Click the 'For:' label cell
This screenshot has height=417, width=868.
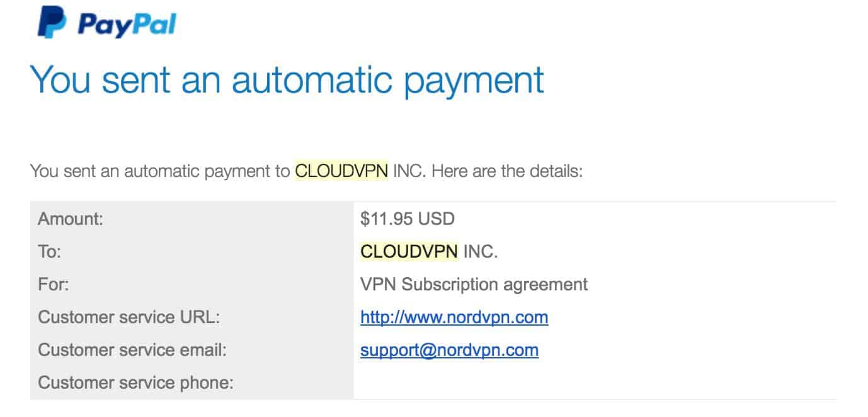point(191,284)
